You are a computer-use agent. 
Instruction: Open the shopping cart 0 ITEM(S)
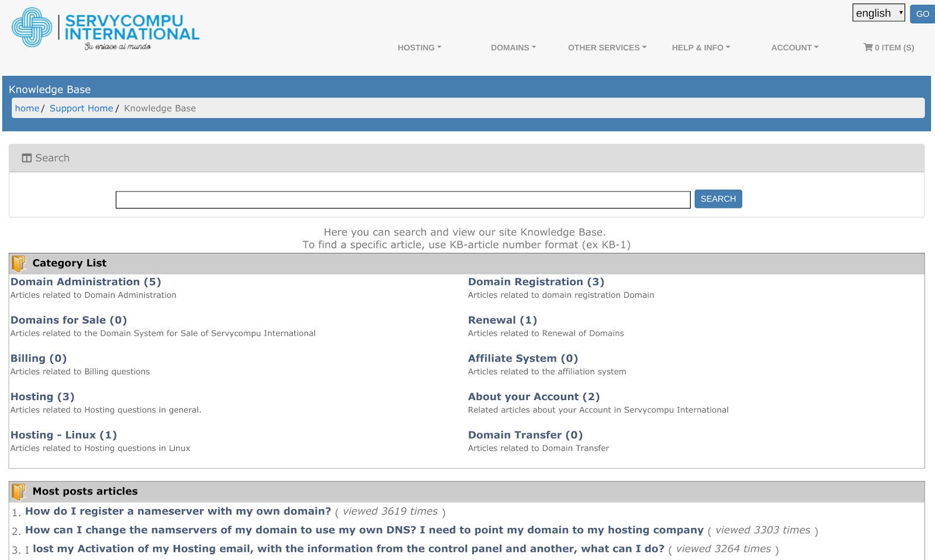click(889, 48)
